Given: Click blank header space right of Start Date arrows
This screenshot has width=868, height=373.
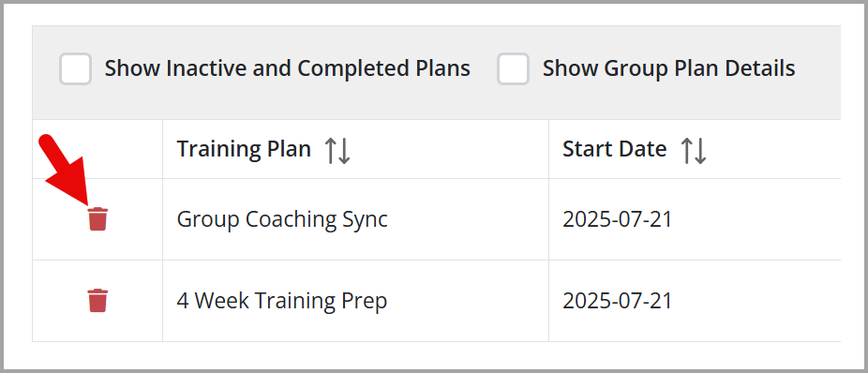Looking at the screenshot, I should (774, 149).
